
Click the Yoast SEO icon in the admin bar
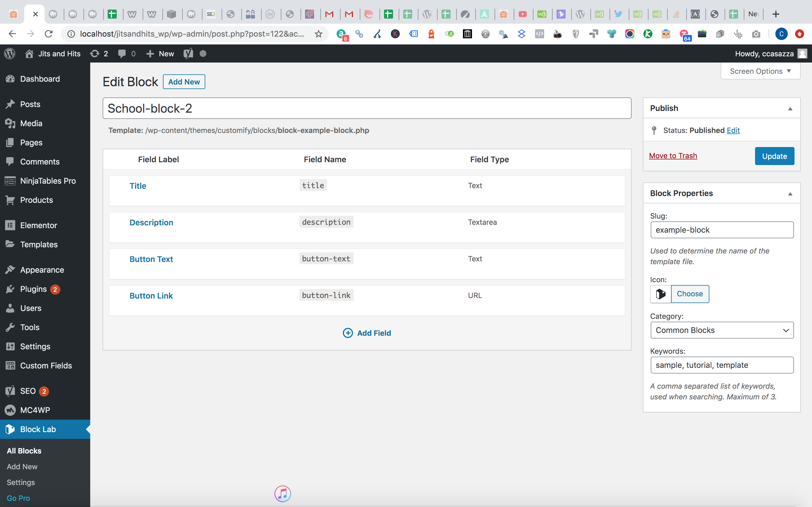188,53
